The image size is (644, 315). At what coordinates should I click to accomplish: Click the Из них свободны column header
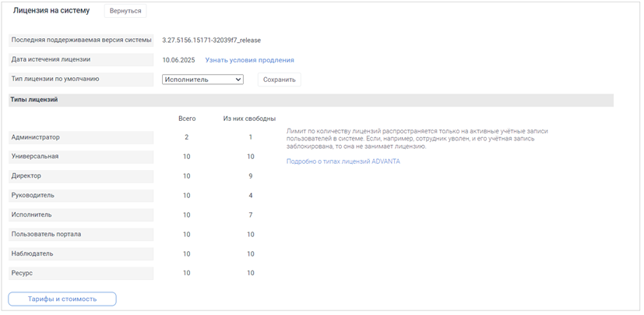(249, 119)
